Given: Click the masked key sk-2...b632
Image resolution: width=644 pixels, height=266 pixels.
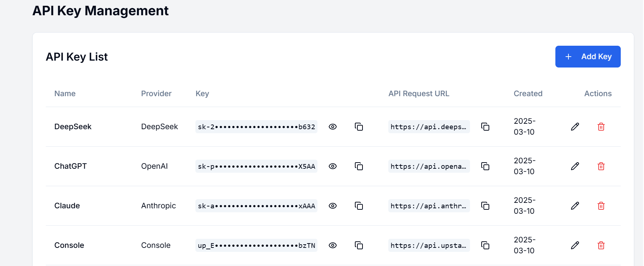Looking at the screenshot, I should pos(256,127).
